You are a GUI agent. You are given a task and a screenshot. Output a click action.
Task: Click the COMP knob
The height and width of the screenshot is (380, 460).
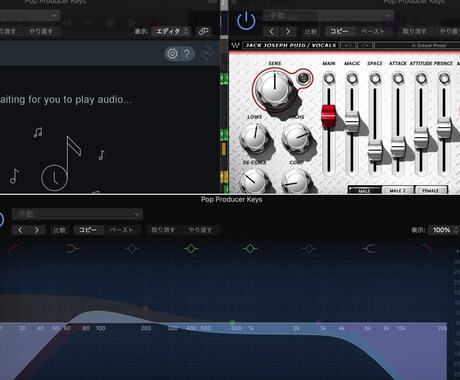tap(296, 182)
